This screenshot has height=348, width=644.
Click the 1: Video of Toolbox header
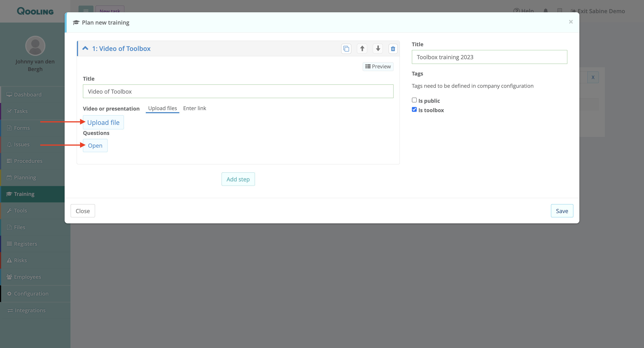(121, 49)
